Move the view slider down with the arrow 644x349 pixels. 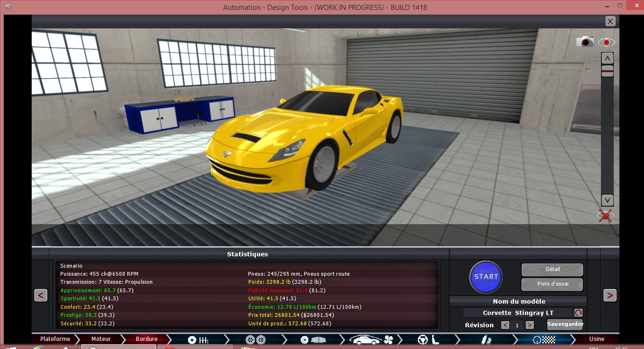[x=607, y=200]
